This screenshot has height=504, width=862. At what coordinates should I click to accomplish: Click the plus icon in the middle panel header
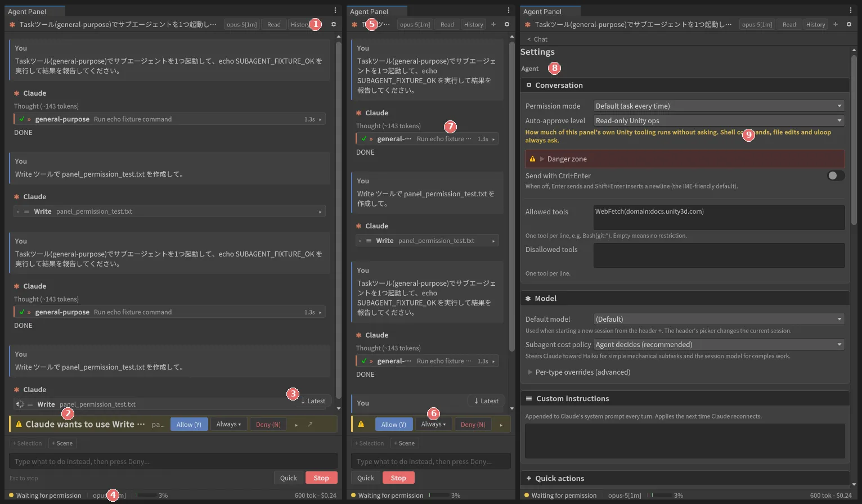click(x=493, y=24)
